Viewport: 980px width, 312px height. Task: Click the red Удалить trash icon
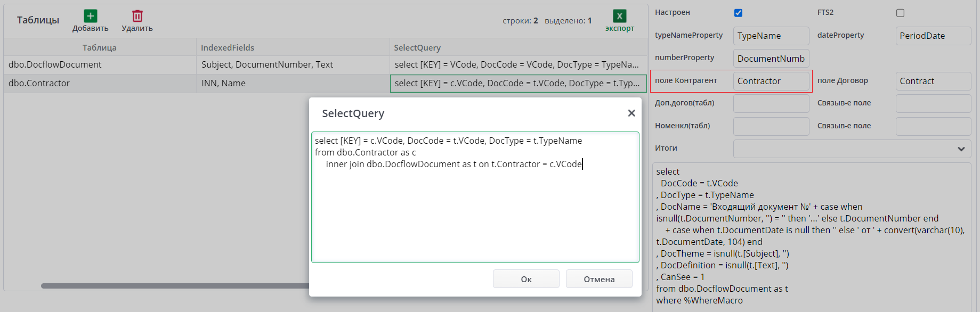(x=137, y=16)
